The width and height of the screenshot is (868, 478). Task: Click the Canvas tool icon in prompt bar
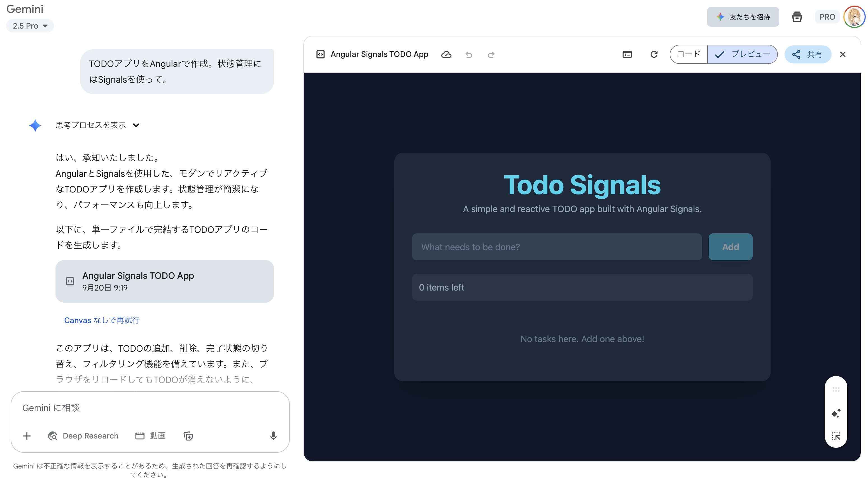pos(188,435)
